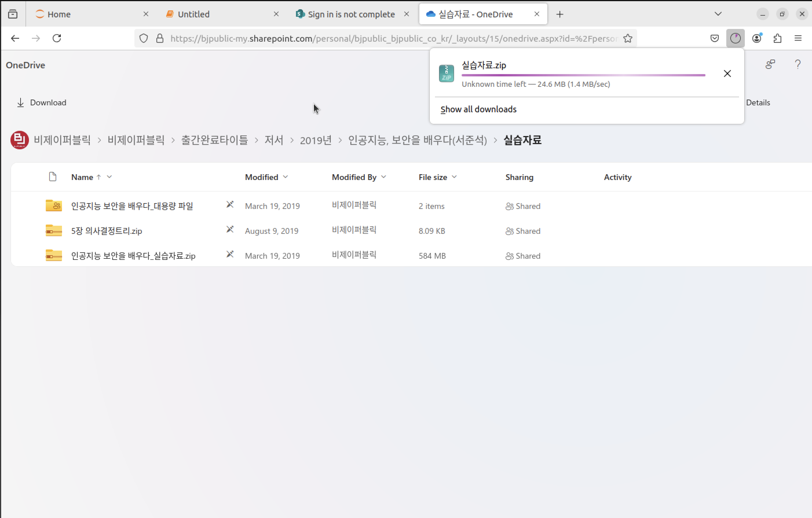The width and height of the screenshot is (812, 518).
Task: Bookmark page with star icon
Action: pyautogui.click(x=628, y=38)
